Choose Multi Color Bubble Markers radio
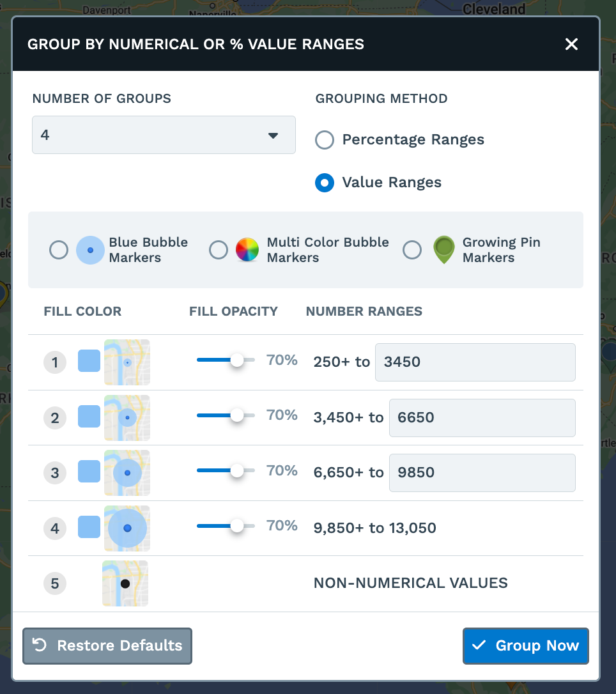 point(219,250)
